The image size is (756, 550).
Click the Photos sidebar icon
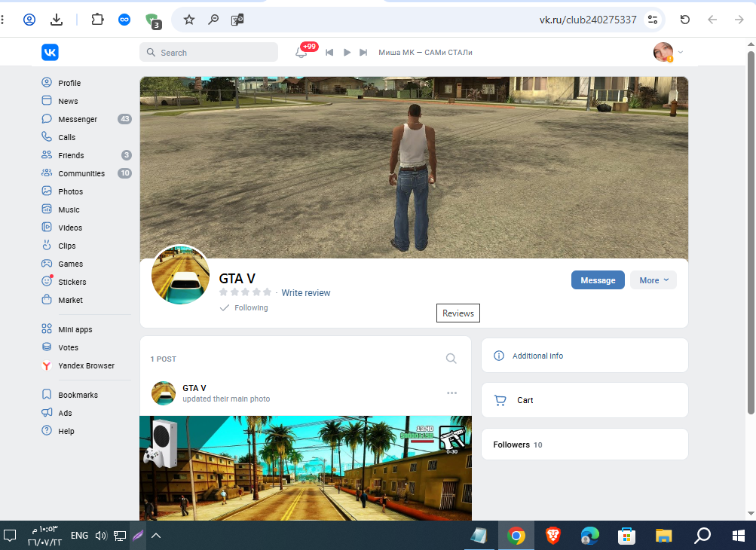coord(47,191)
